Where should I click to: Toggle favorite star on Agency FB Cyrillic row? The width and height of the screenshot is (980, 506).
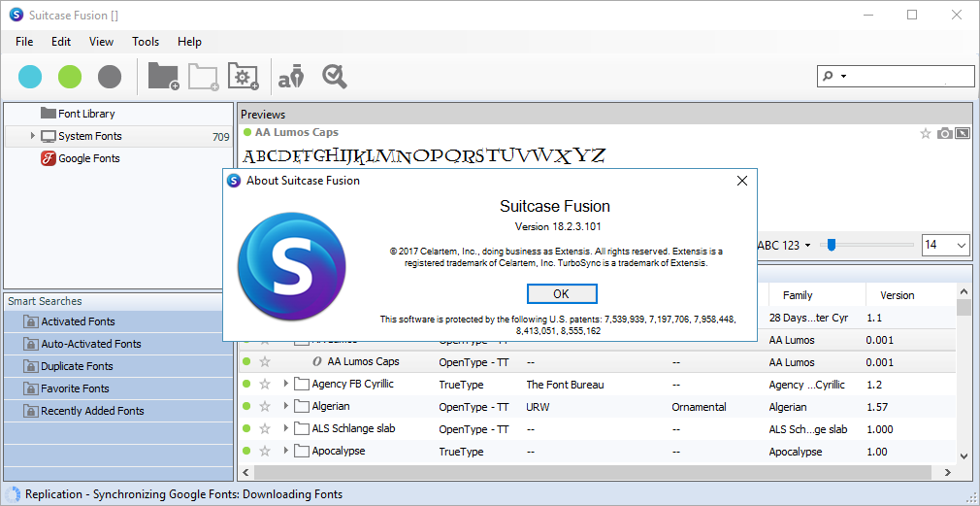pos(265,384)
